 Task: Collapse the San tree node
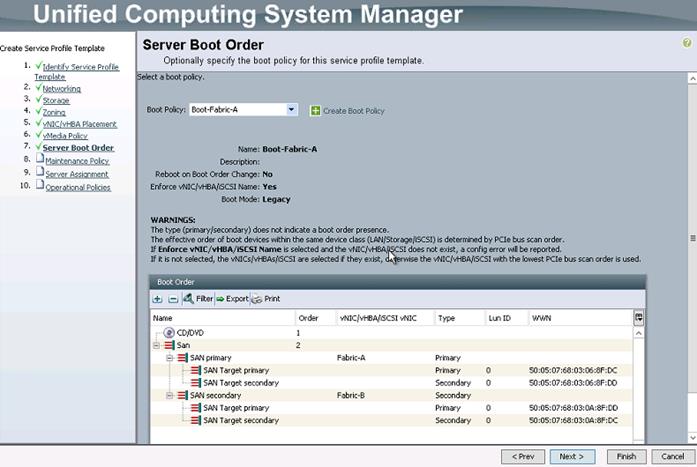(x=156, y=345)
